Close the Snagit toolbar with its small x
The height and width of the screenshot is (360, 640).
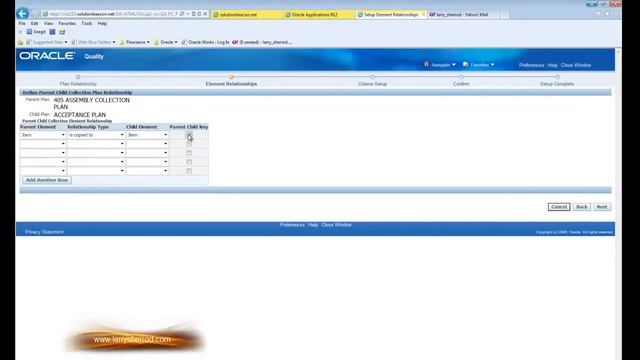[x=20, y=32]
